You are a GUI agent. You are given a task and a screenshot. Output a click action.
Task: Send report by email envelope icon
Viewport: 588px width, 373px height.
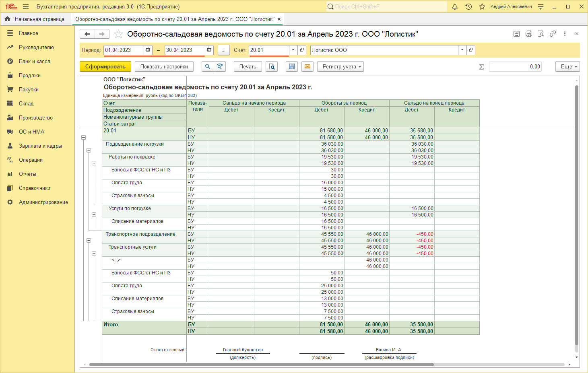pos(307,67)
